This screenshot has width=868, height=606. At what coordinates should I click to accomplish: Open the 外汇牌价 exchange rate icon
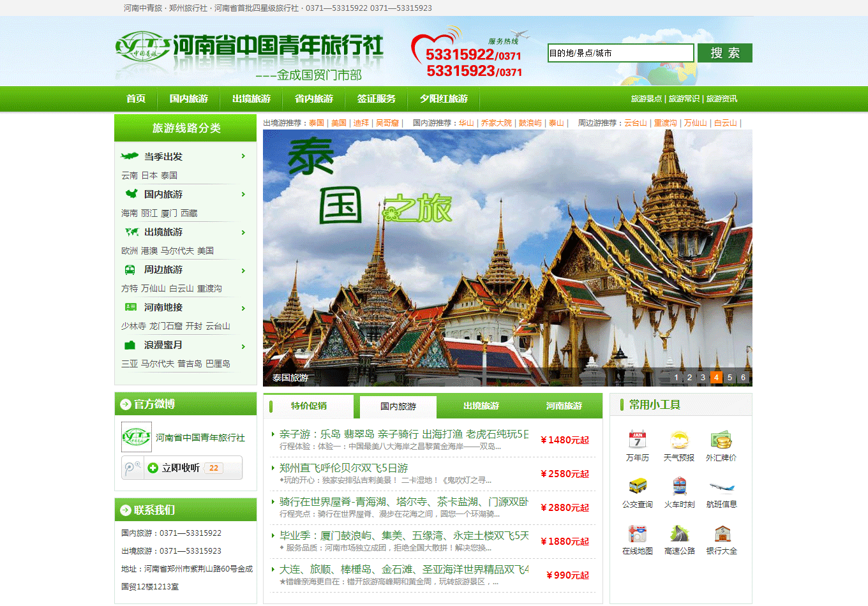(x=721, y=440)
